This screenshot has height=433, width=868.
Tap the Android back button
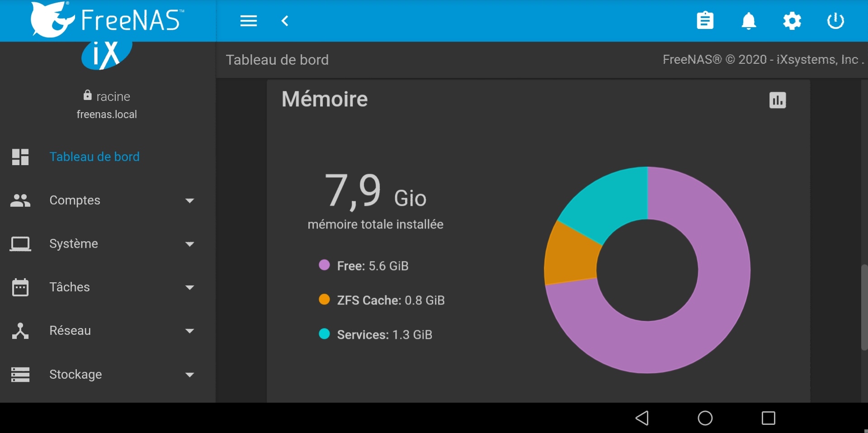[642, 418]
